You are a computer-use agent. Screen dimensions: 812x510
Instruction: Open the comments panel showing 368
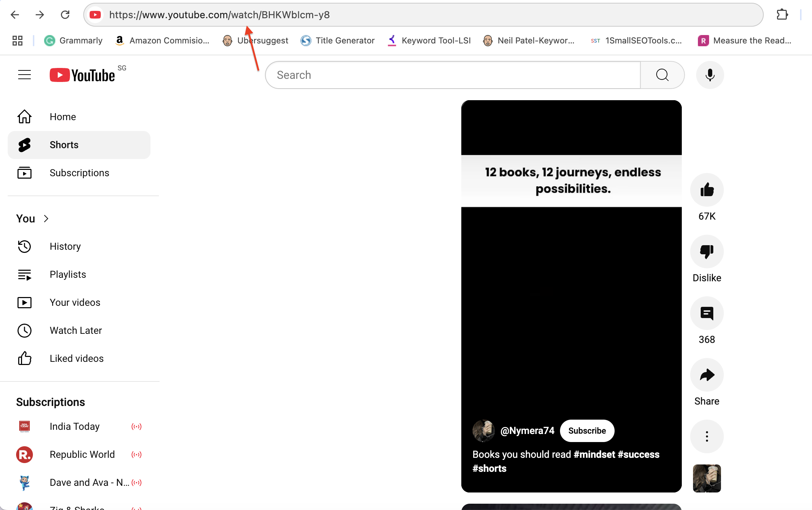[x=707, y=313]
